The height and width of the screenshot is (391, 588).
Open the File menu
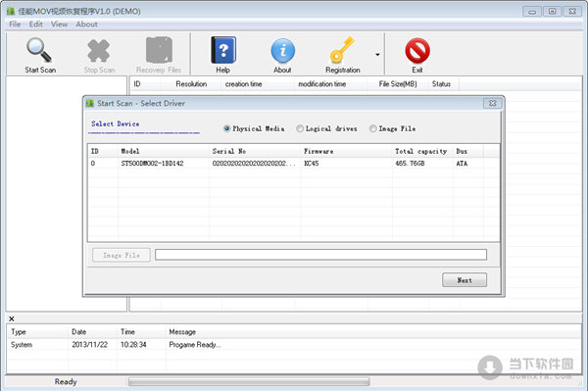pos(15,24)
